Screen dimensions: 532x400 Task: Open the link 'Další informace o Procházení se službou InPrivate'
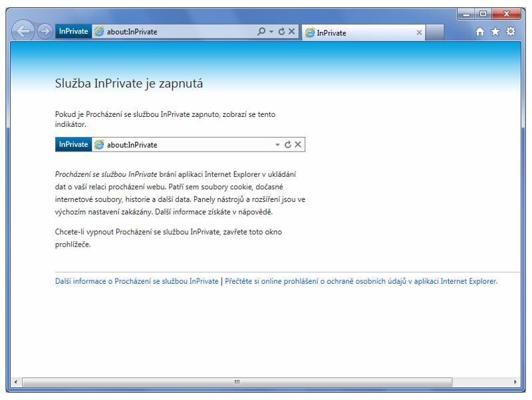[136, 281]
